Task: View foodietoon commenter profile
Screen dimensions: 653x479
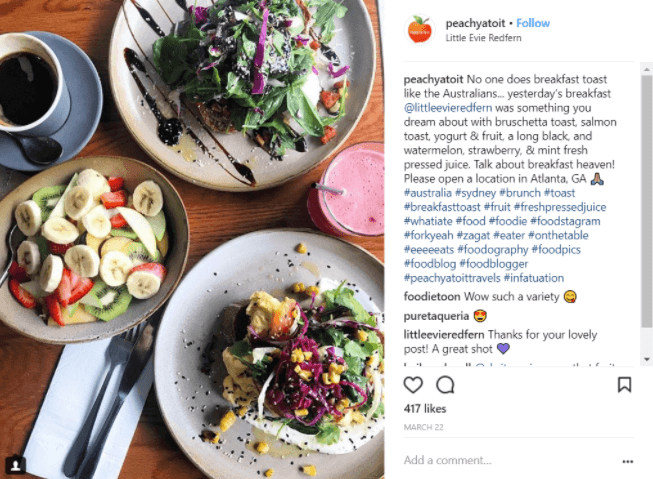Action: coord(432,297)
